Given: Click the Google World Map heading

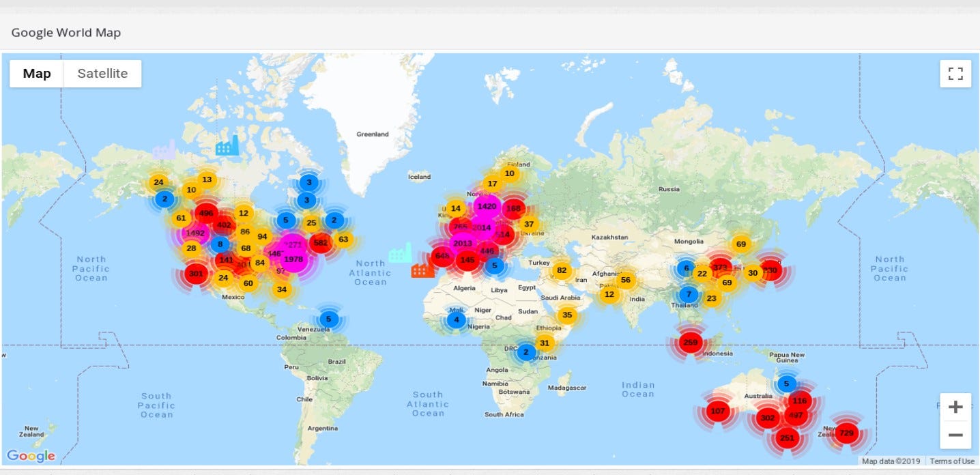Looking at the screenshot, I should [66, 32].
